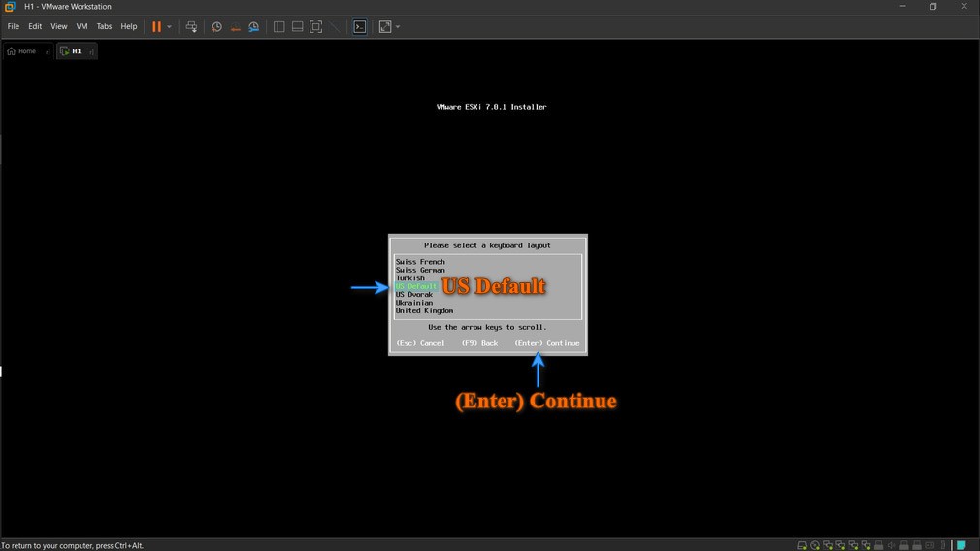This screenshot has width=980, height=551.
Task: Switch to full screen mode
Action: coord(316,27)
